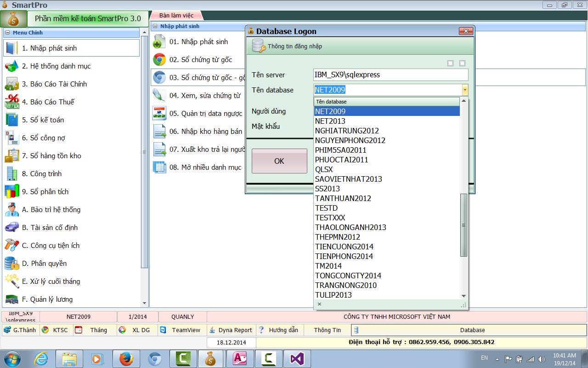Click the Database button in bottom bar
The image size is (588, 368).
pos(469,330)
